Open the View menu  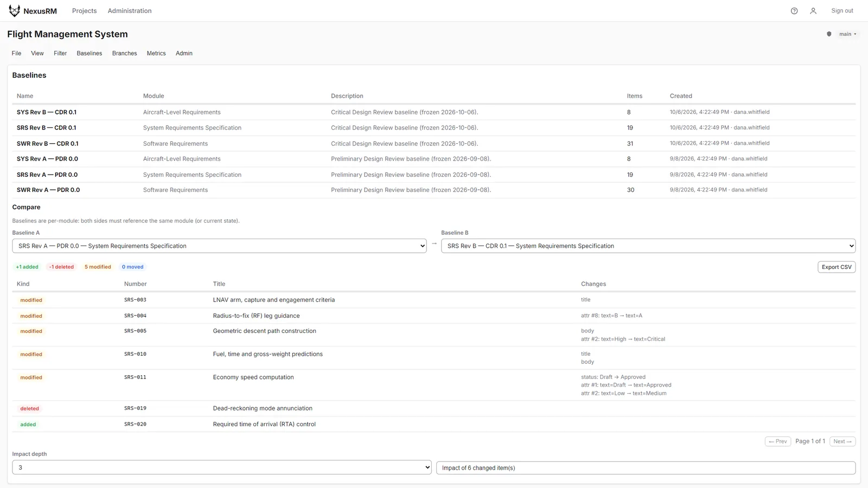click(37, 53)
